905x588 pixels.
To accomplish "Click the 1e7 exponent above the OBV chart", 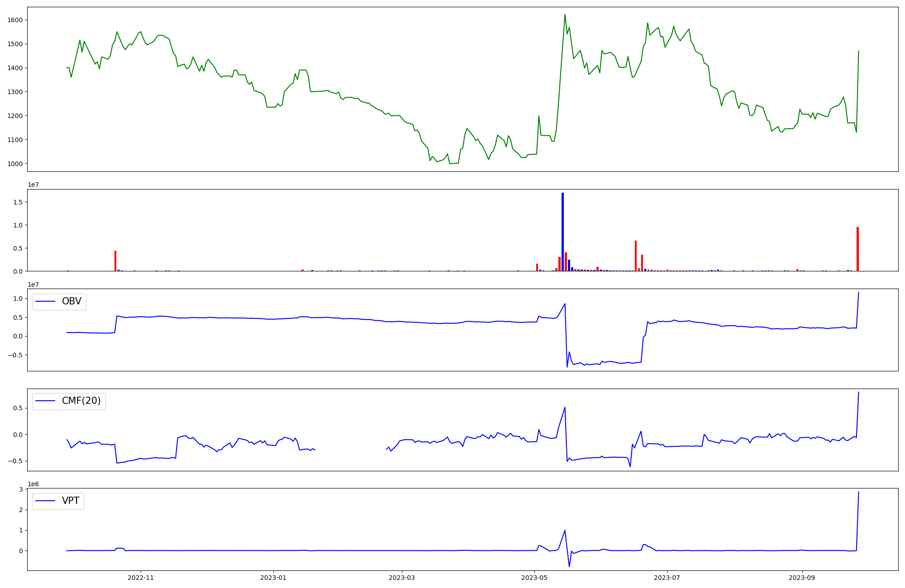I will click(x=33, y=285).
